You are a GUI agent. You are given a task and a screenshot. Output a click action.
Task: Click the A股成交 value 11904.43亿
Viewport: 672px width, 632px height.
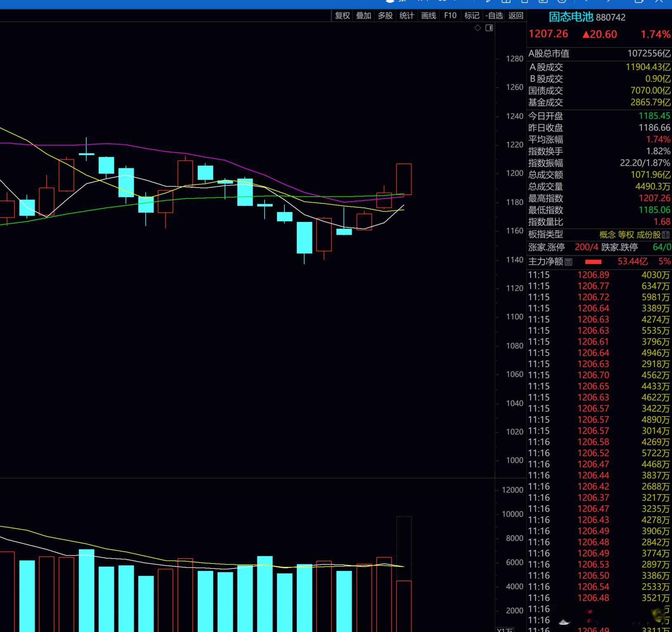pyautogui.click(x=648, y=67)
